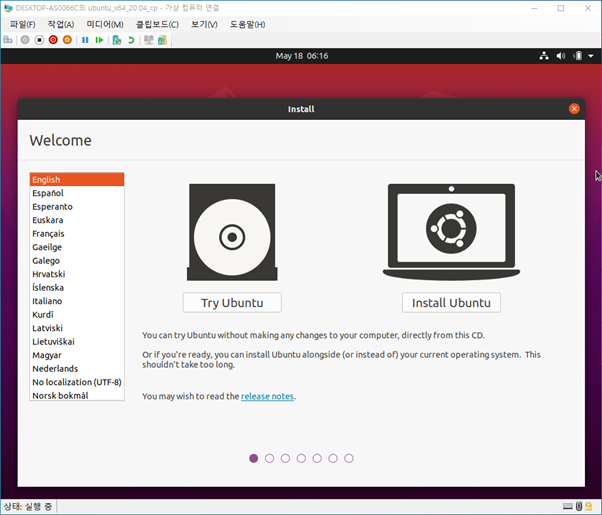
Task: Open the Ubuntu volume speaker icon
Action: point(561,56)
